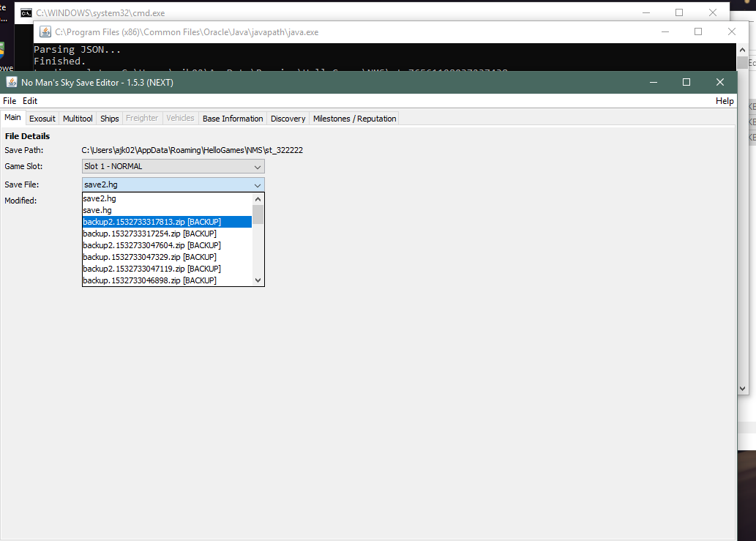Click the Save Path text value

click(x=192, y=150)
